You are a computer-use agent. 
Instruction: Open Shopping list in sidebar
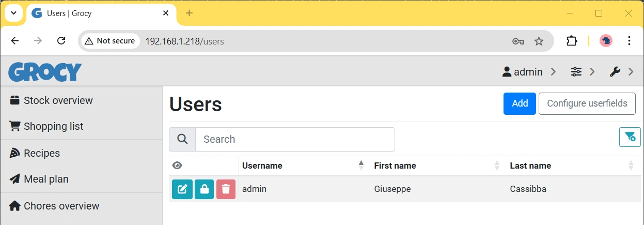(x=82, y=126)
